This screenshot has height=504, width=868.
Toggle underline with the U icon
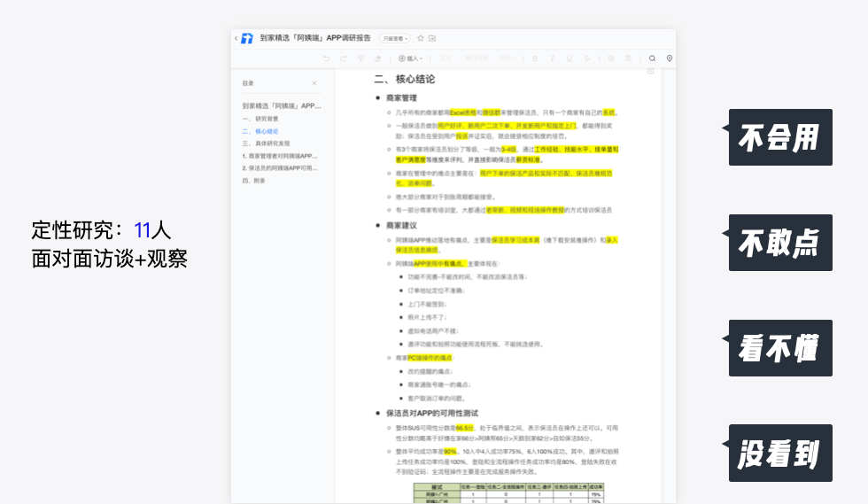pyautogui.click(x=569, y=58)
